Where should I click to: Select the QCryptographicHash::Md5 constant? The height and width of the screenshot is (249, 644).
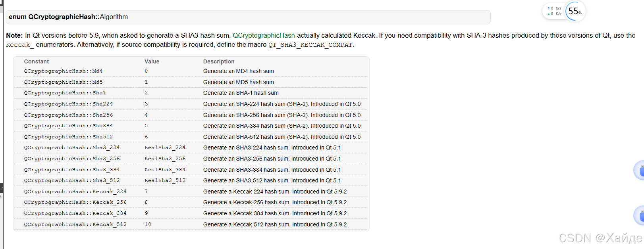(63, 82)
